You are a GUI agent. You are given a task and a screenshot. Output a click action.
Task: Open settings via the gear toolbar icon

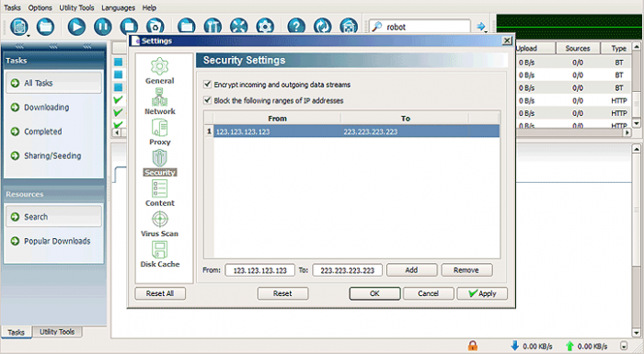tap(265, 26)
